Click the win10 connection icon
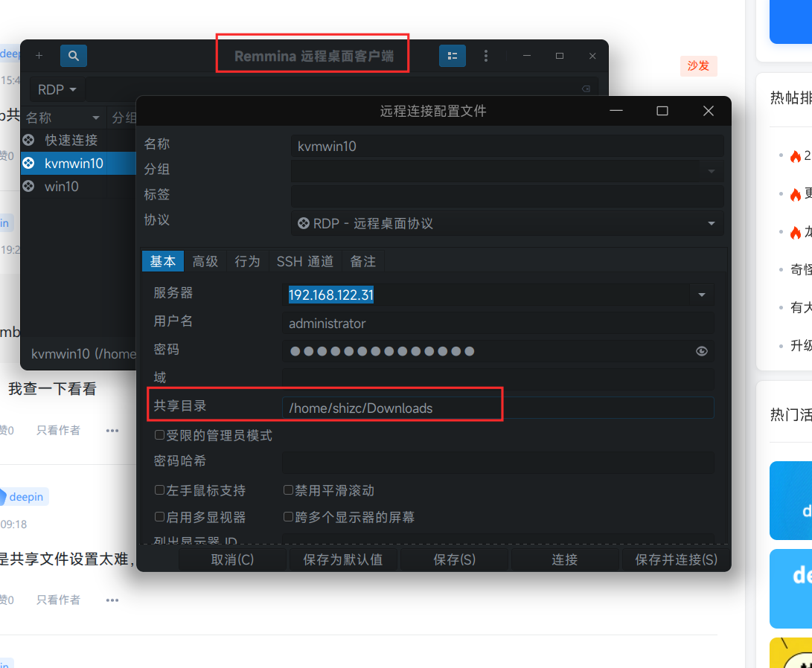812x668 pixels. [x=29, y=186]
